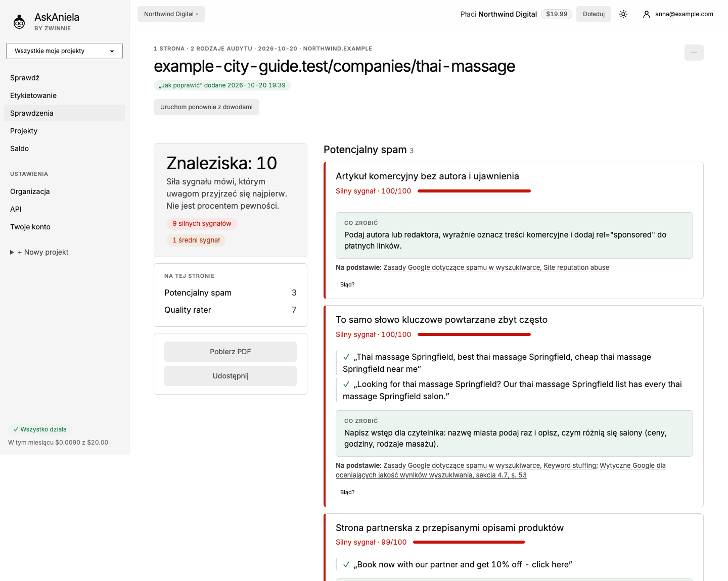Click the 9 silnych sygnałów badge

click(x=202, y=224)
